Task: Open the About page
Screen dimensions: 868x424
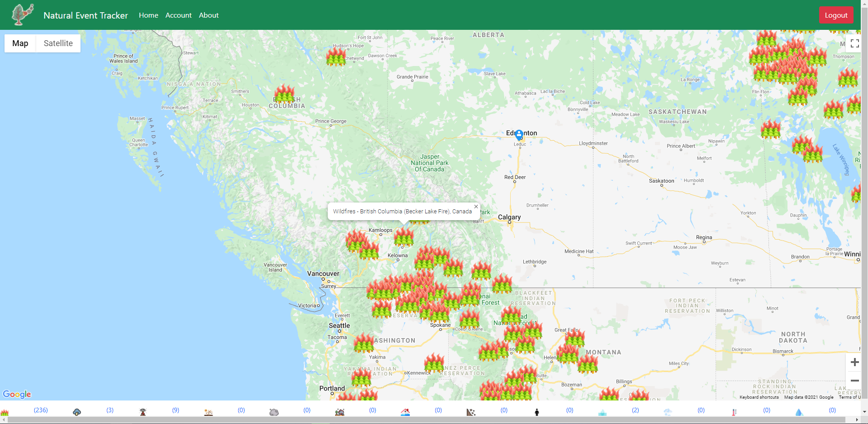Action: pos(209,15)
